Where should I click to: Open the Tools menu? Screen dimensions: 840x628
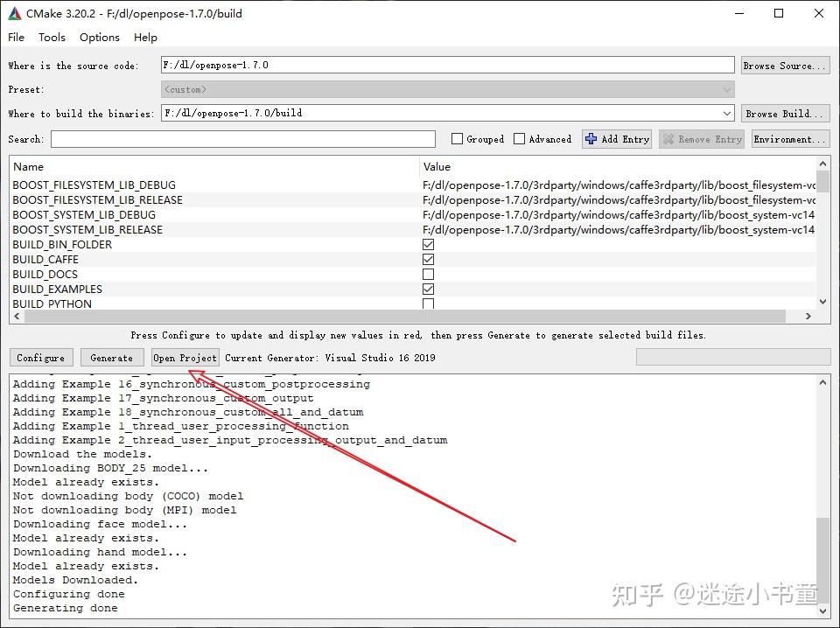tap(52, 37)
